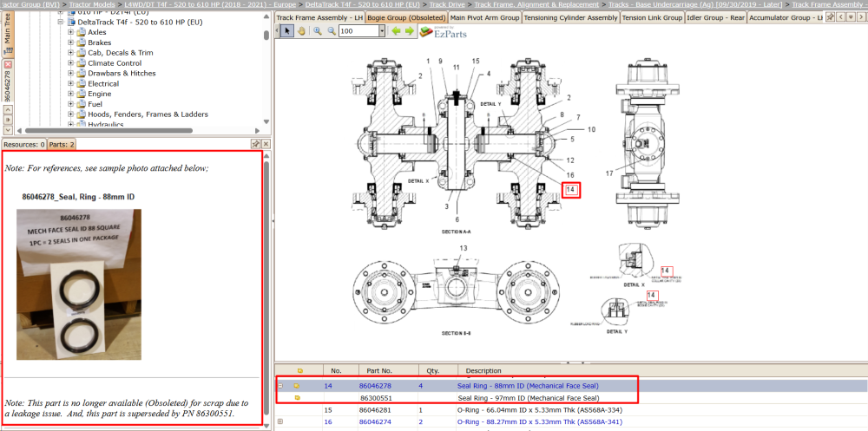Select the Seal Ring - 97mm ID description
The image size is (868, 431).
pyautogui.click(x=528, y=398)
